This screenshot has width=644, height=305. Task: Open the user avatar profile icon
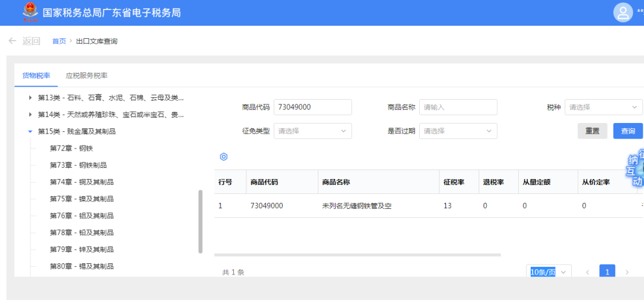coord(623,13)
